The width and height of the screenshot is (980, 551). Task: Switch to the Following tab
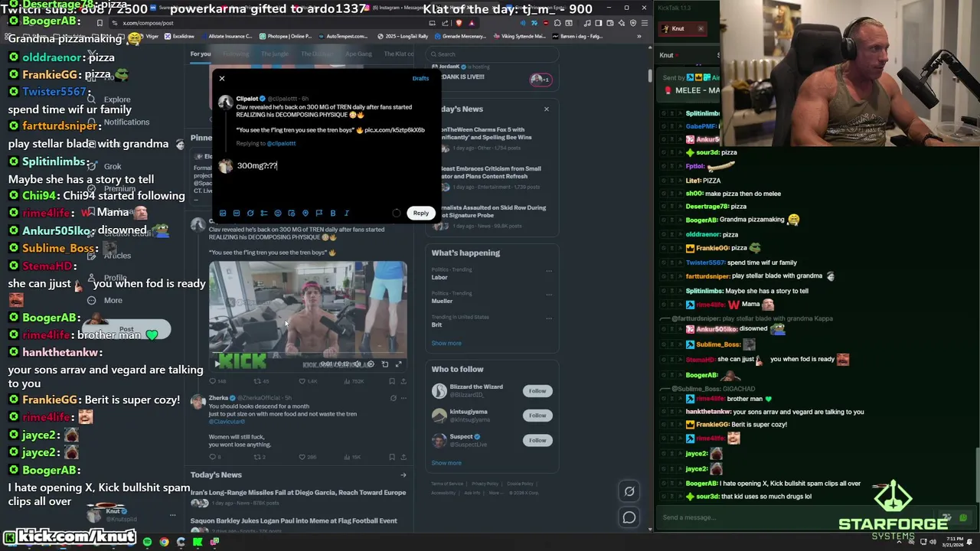pos(236,54)
